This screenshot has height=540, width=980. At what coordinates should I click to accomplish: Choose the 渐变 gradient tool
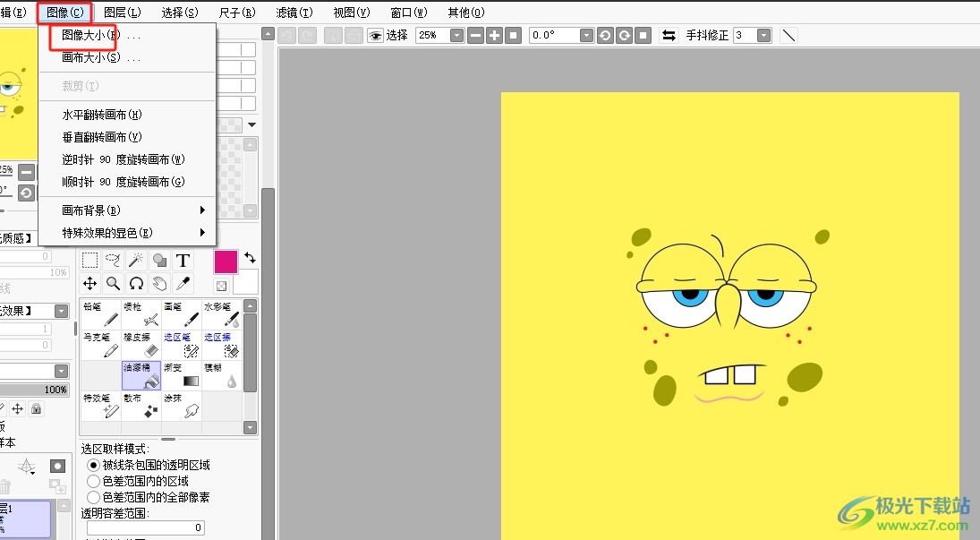coord(182,375)
